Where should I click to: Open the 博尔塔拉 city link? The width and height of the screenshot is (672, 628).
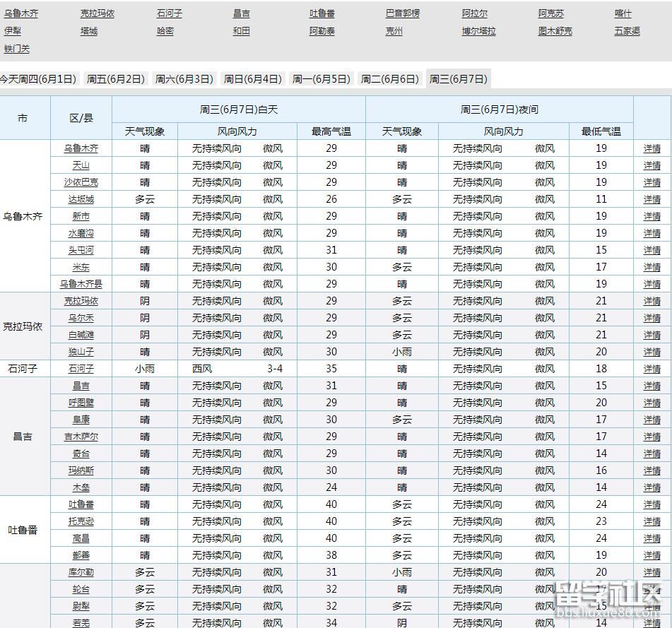pyautogui.click(x=477, y=30)
